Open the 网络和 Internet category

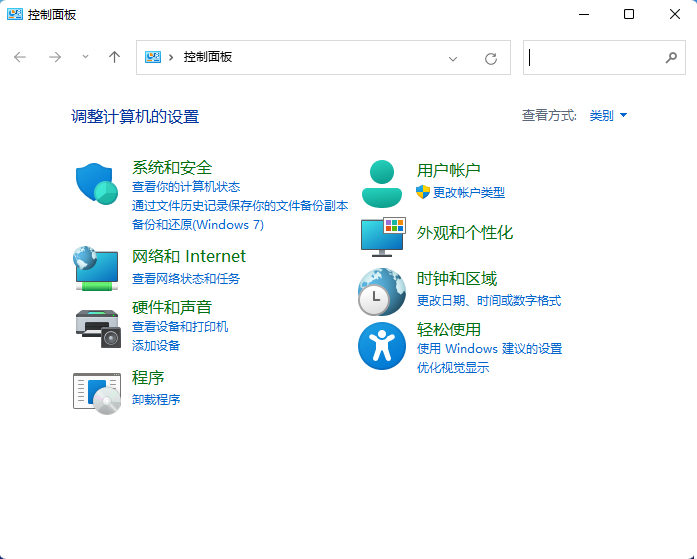[188, 256]
